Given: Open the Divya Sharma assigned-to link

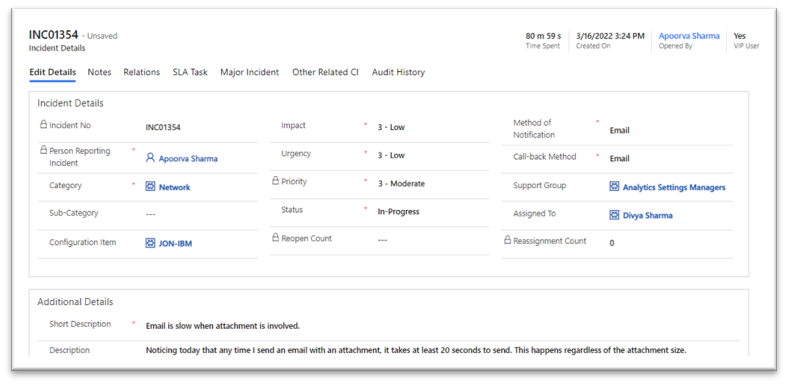Looking at the screenshot, I should click(647, 215).
